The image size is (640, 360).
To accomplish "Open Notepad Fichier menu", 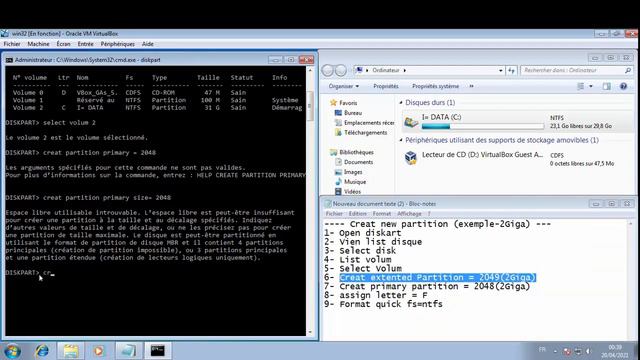I will [x=334, y=213].
